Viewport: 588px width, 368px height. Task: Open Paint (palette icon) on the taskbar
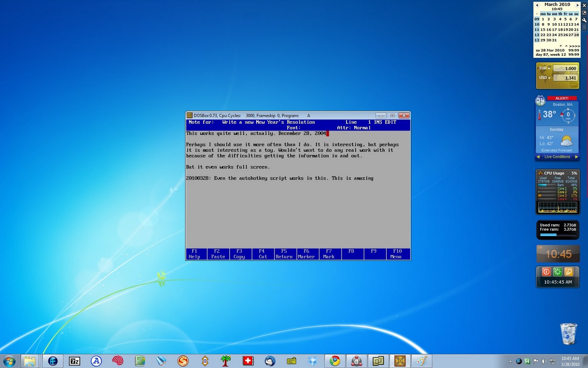click(x=422, y=361)
